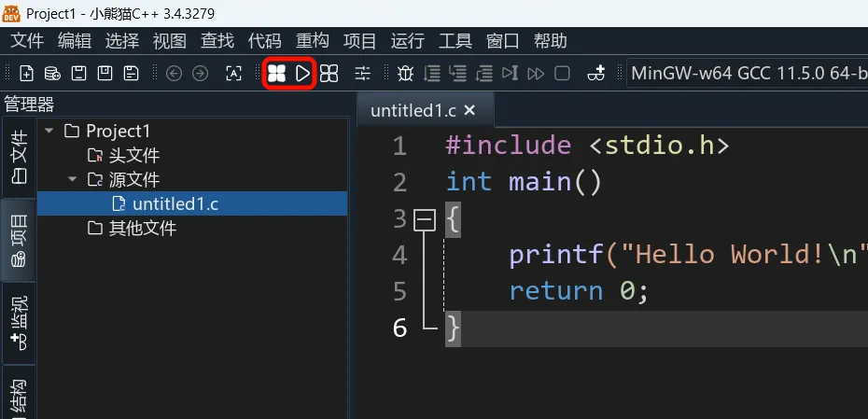868x419 pixels.
Task: Click the Open Project icon in toolbar
Action: (52, 73)
